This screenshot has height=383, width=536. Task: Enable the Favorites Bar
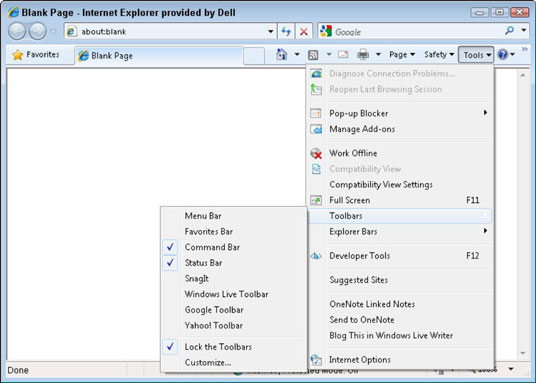(234, 232)
